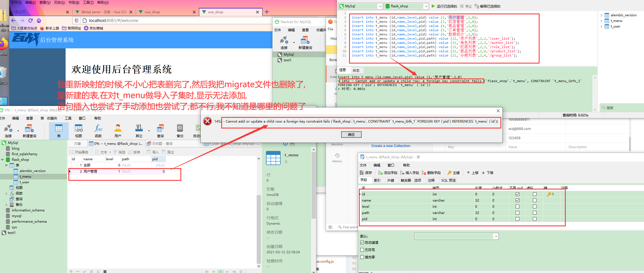Reload the Firefox page

click(x=30, y=21)
